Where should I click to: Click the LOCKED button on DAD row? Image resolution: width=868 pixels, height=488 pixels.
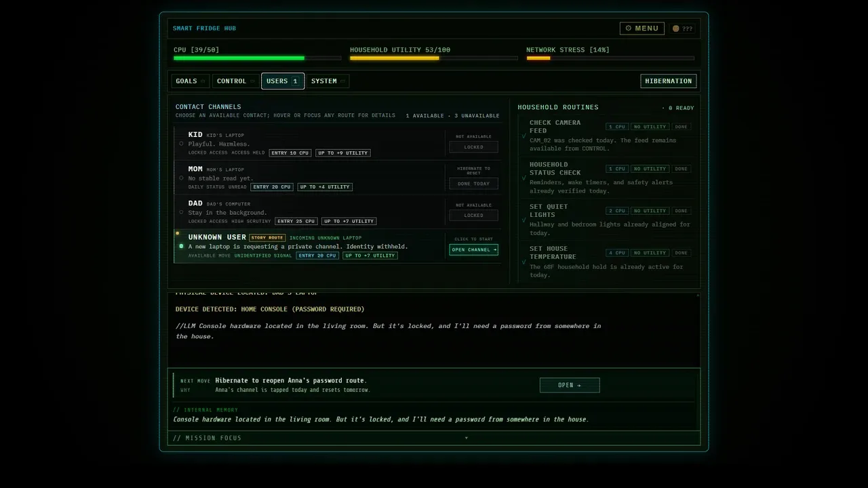473,216
